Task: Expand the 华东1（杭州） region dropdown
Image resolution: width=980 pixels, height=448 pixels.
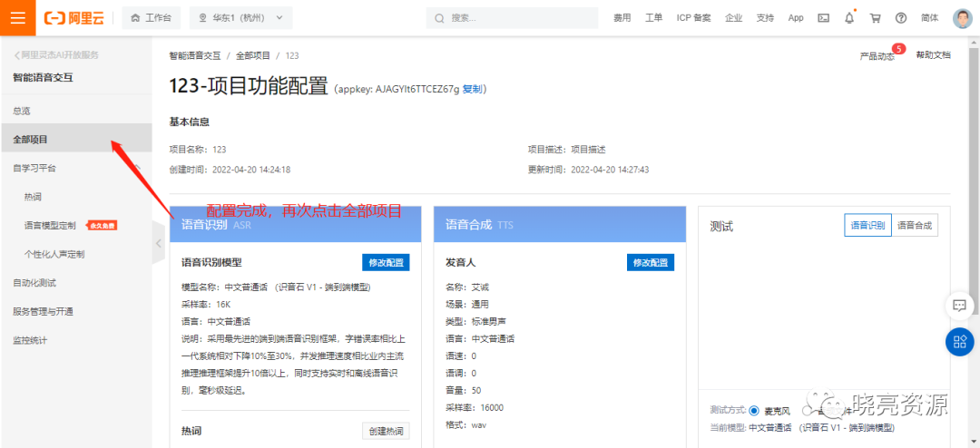Action: [241, 18]
